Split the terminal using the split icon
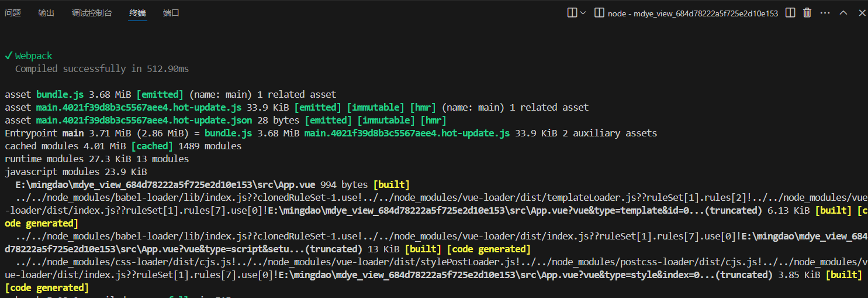 790,13
